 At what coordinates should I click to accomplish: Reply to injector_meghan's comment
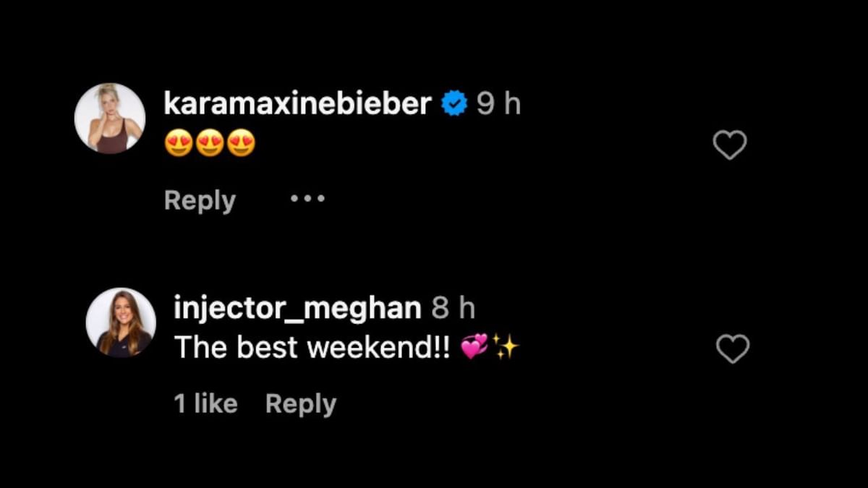(301, 404)
